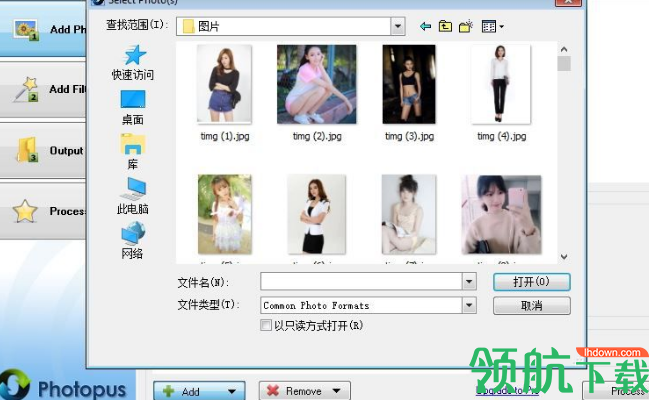The height and width of the screenshot is (400, 649).
Task: Select the Add Photos step icon
Action: (x=26, y=30)
